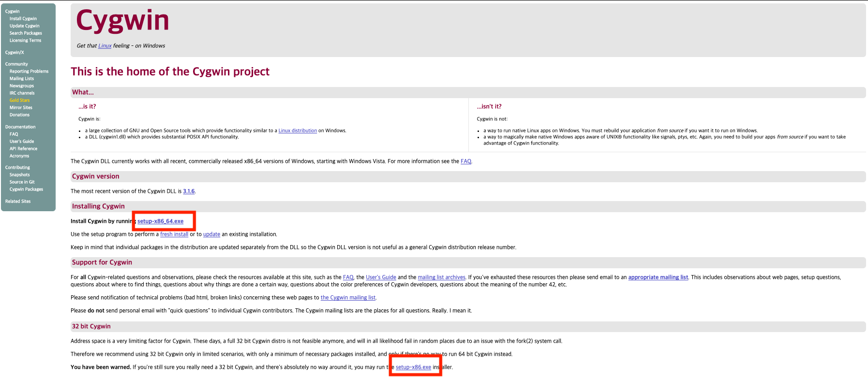Screen dimensions: 868x377
Task: Open the Cygwin Packages link
Action: [x=26, y=189]
